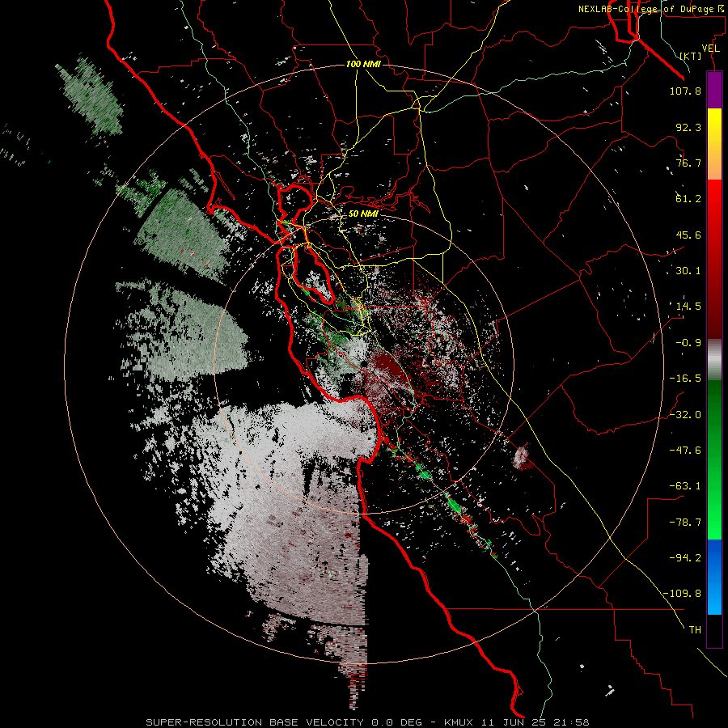Click the 50 NMI range ring label

363,214
